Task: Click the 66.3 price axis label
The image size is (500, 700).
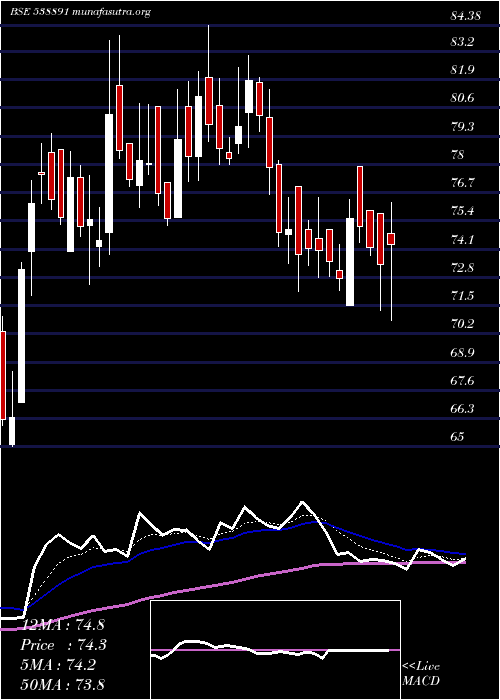Action: point(463,408)
